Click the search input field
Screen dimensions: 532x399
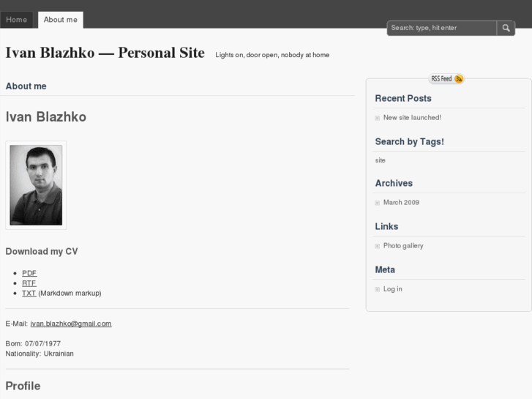(x=442, y=28)
